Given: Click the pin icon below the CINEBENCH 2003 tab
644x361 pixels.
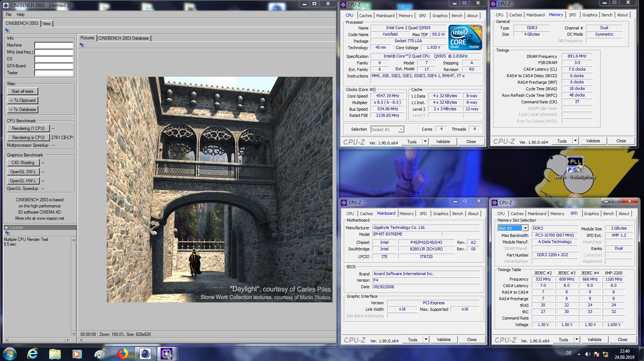Looking at the screenshot, I should click(x=7, y=31).
